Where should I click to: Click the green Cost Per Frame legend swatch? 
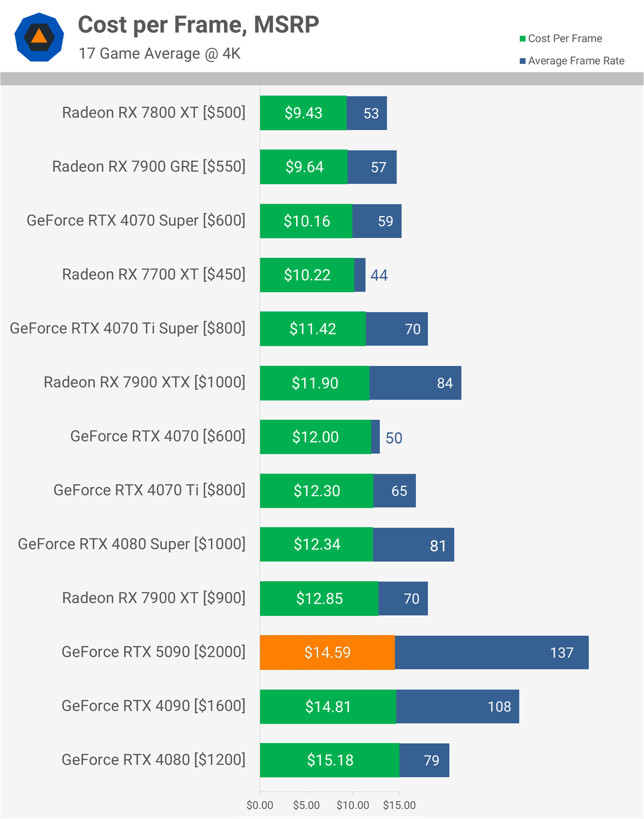tap(522, 39)
